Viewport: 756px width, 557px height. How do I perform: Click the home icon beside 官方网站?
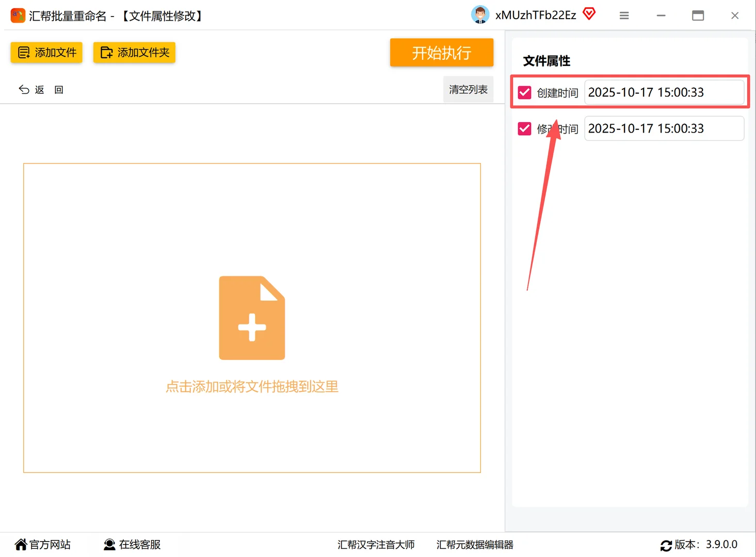pos(20,544)
